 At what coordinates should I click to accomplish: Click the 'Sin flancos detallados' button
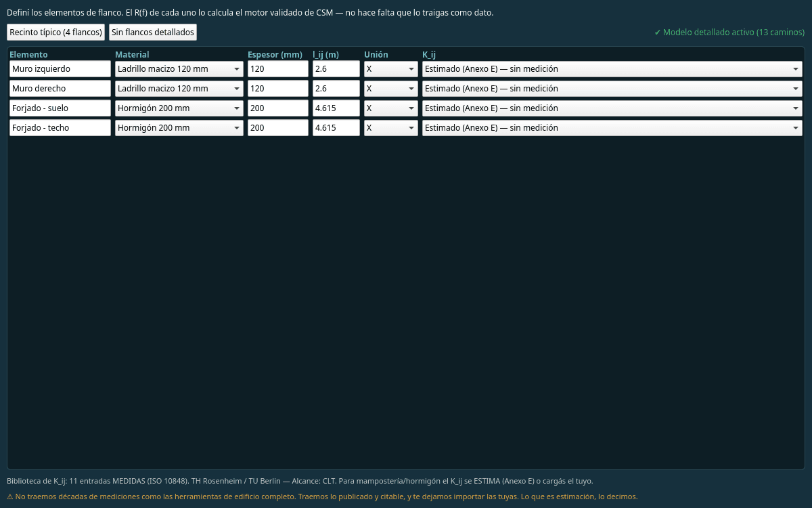153,32
